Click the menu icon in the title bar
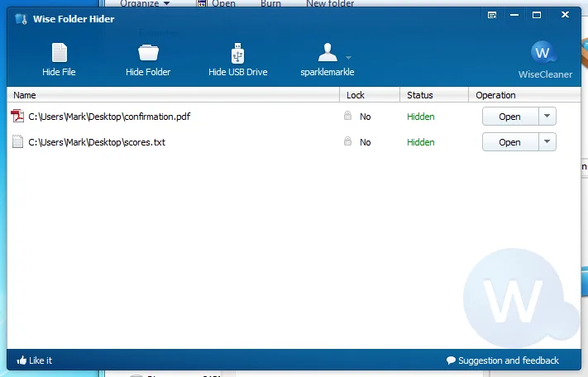Screen dimensions: 588x377 pyautogui.click(x=492, y=15)
